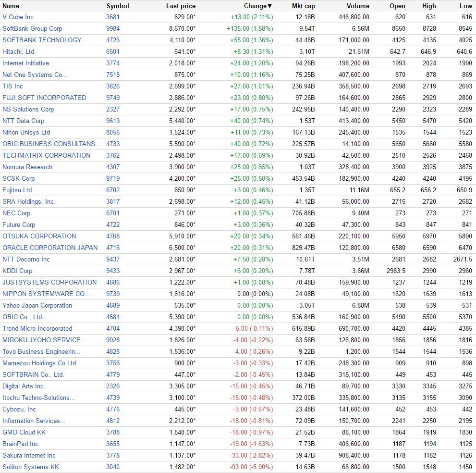Open ORACLE CORPORATION JAPAN link
This screenshot has width=476, height=473.
point(50,248)
